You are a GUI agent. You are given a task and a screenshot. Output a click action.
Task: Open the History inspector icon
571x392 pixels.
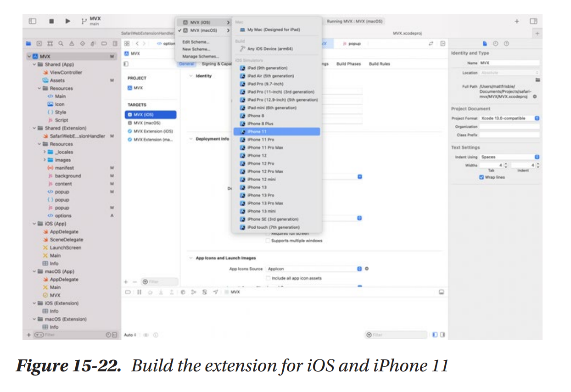click(496, 44)
